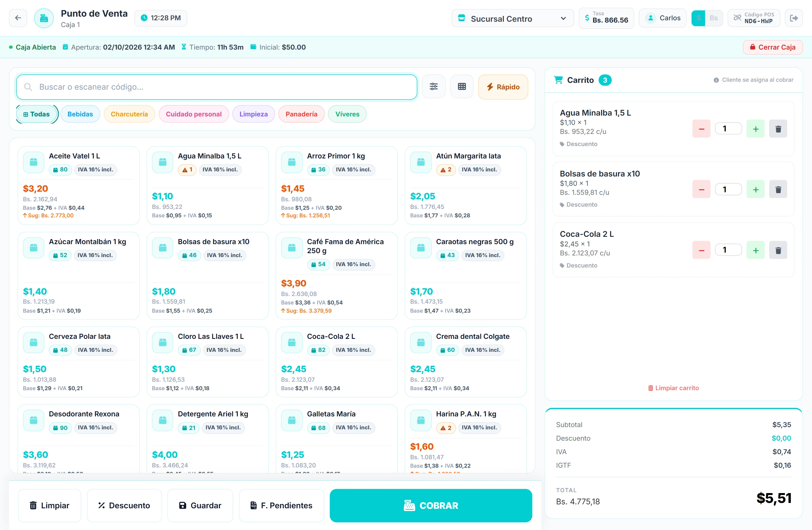This screenshot has height=530, width=812.
Task: Select the Todas category tab
Action: 37,114
